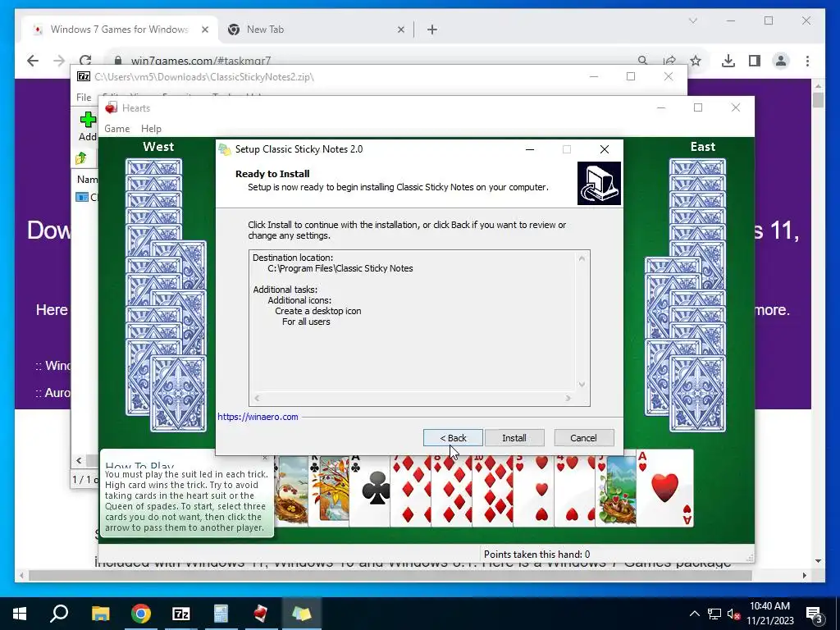Open the winaero.com link
The width and height of the screenshot is (840, 630).
coord(258,416)
